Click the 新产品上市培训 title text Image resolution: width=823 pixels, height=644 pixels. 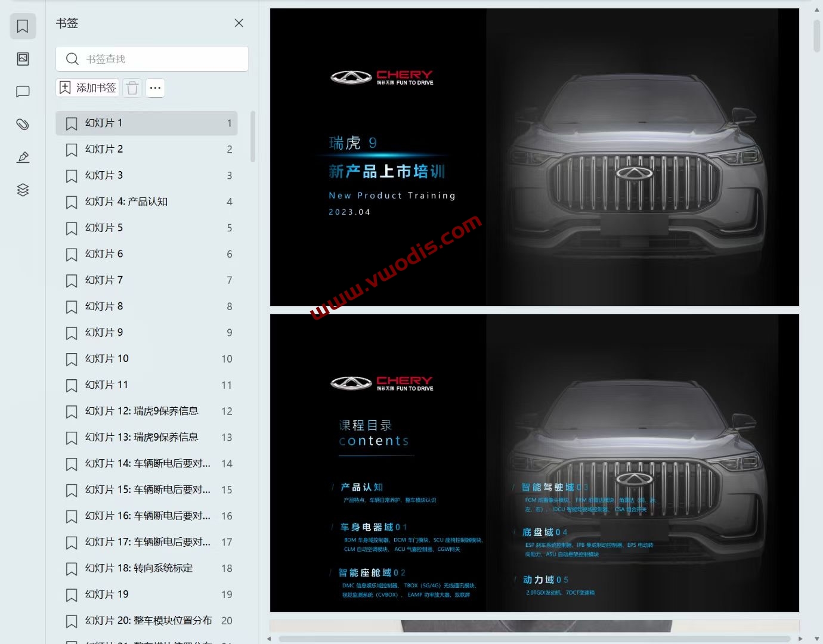386,172
